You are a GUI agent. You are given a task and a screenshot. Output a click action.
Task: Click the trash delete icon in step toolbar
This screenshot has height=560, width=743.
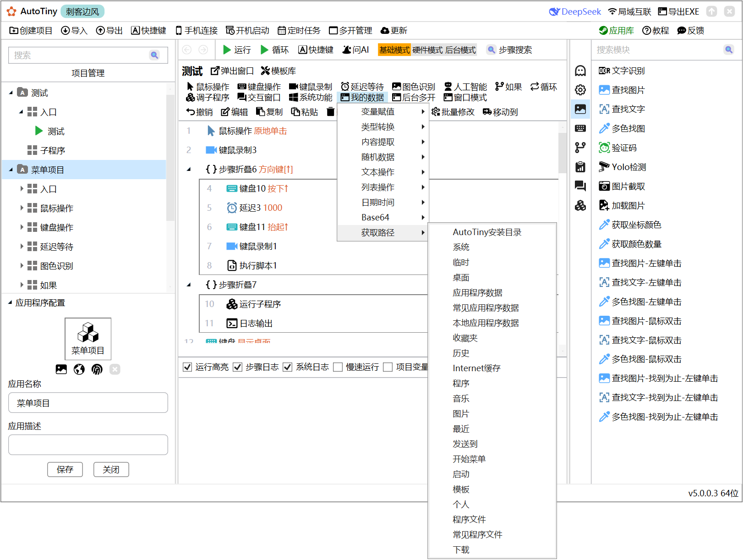[330, 112]
